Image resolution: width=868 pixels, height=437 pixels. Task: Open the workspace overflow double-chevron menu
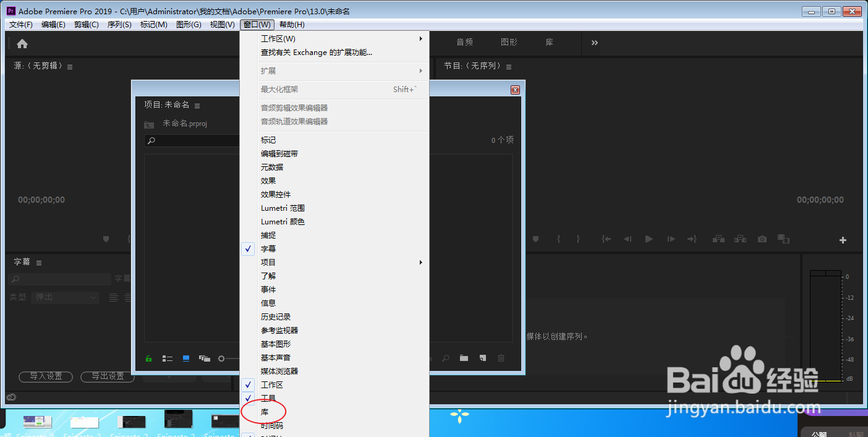pyautogui.click(x=594, y=43)
